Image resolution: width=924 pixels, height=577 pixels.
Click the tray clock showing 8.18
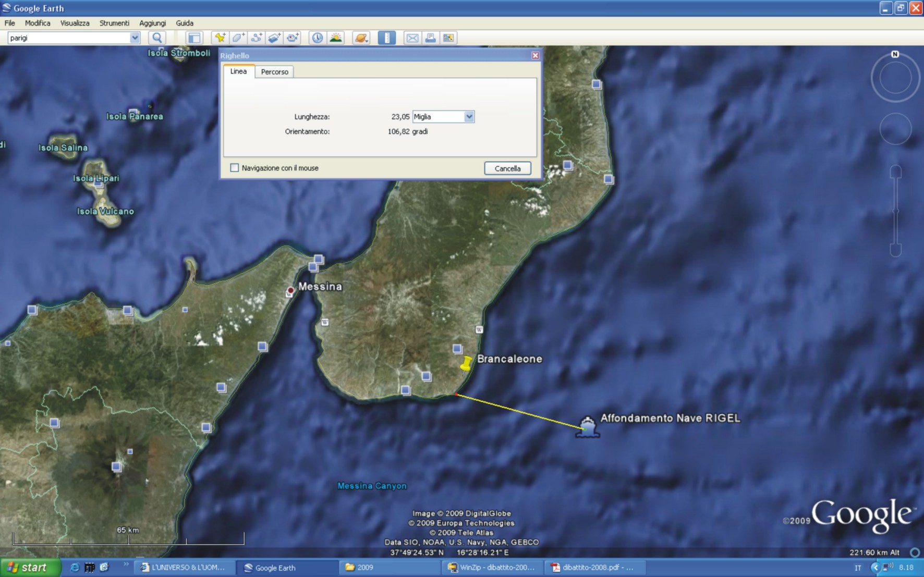click(x=906, y=567)
